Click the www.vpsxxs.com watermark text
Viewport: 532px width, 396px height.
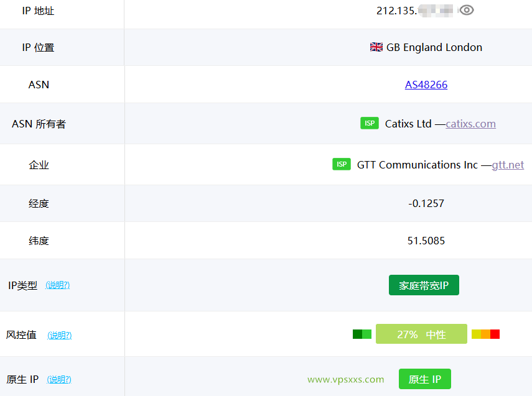pos(346,379)
